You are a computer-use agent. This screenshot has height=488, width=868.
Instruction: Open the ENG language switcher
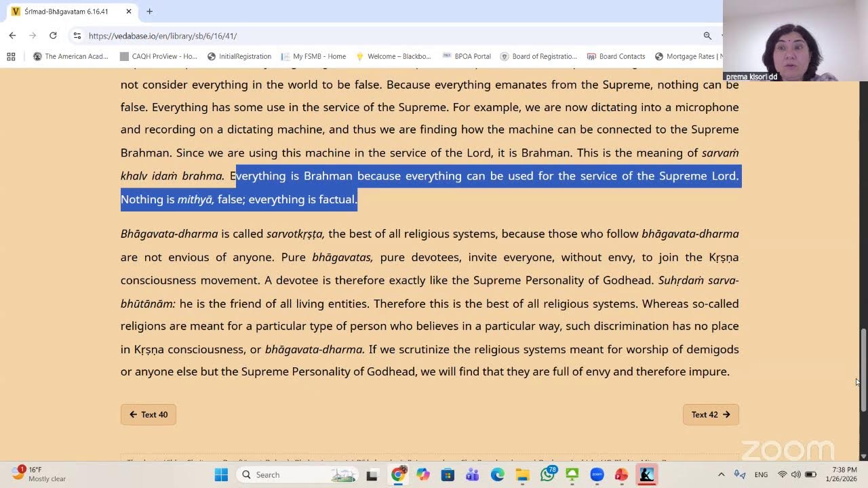click(761, 474)
